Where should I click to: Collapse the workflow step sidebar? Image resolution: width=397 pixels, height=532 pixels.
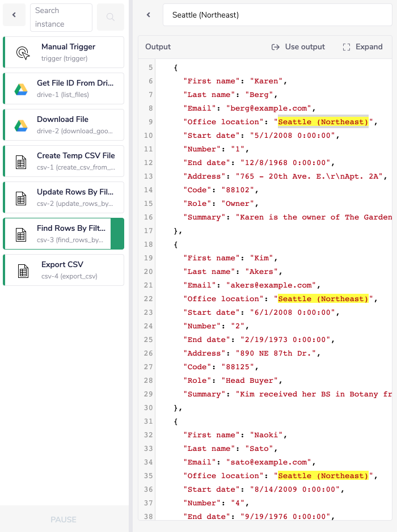pyautogui.click(x=14, y=15)
